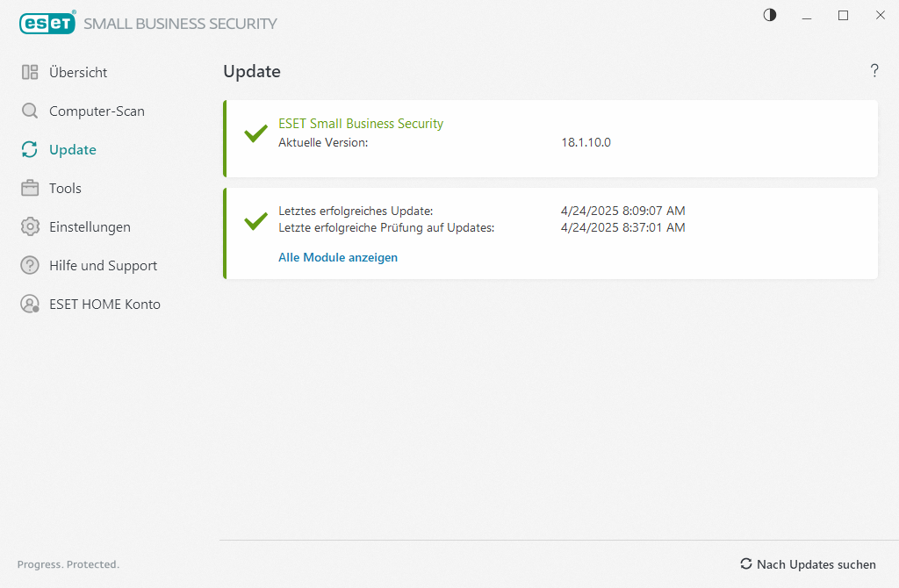Click the Übersicht dashboard icon
Screen dimensions: 899x588
click(30, 73)
